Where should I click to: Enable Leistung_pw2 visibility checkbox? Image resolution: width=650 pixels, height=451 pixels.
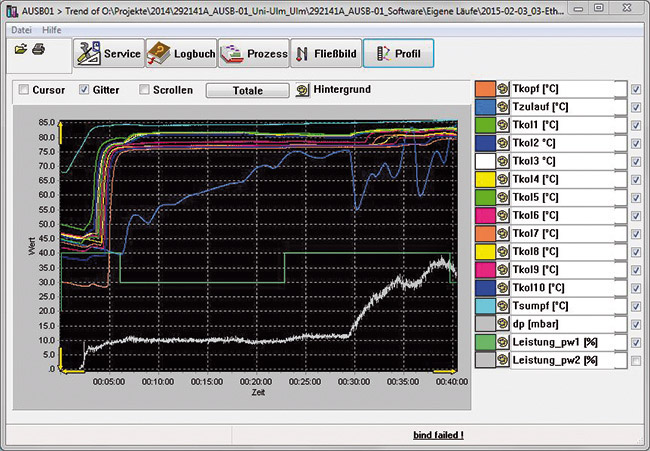636,361
